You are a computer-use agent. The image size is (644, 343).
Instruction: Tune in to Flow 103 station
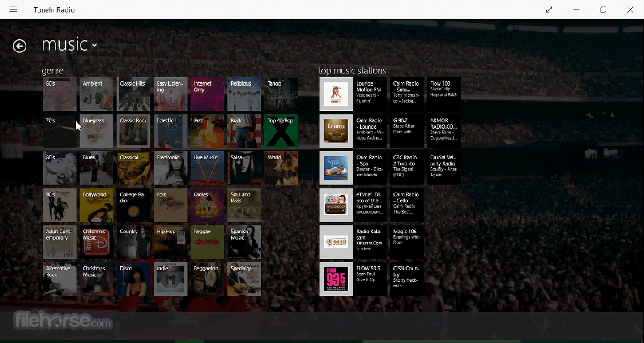pos(444,94)
